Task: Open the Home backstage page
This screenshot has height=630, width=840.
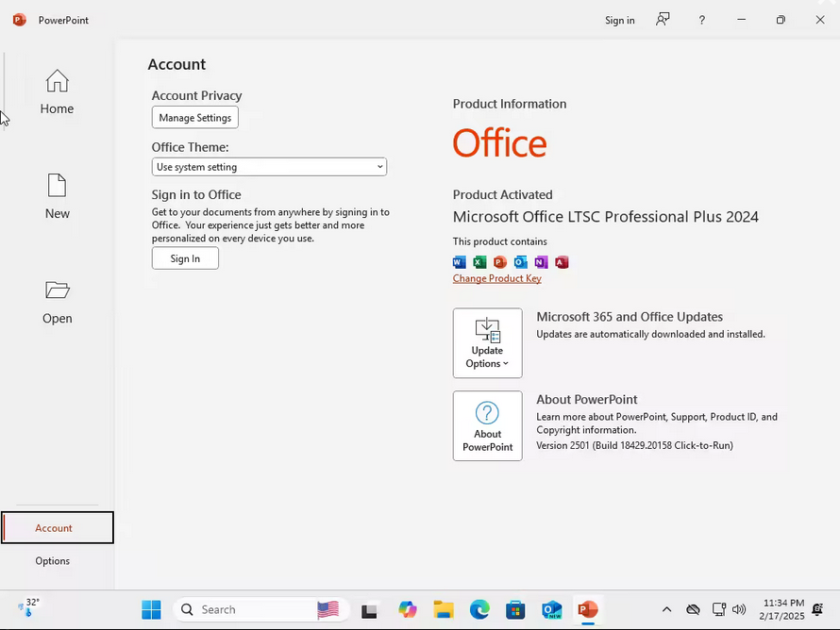Action: click(x=57, y=92)
